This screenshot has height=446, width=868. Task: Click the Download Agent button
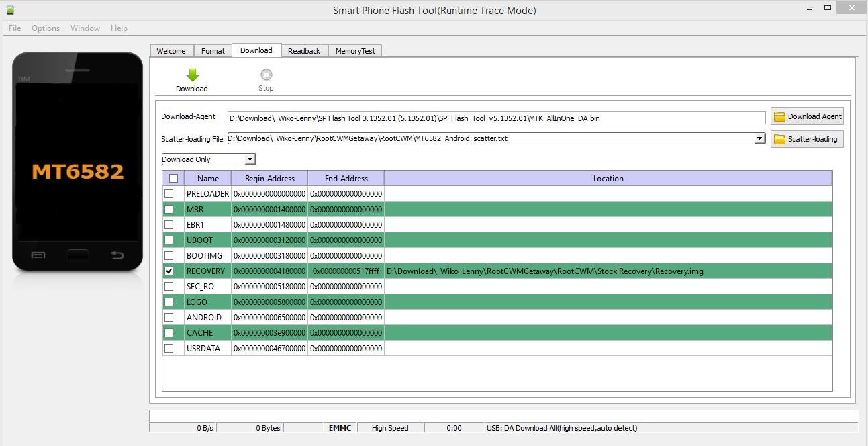tap(807, 116)
